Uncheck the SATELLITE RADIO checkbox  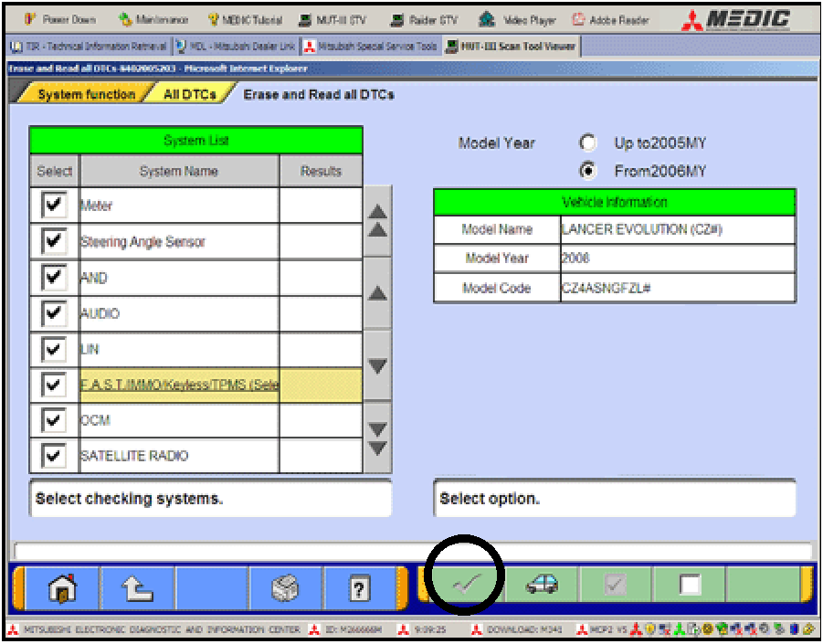(55, 455)
